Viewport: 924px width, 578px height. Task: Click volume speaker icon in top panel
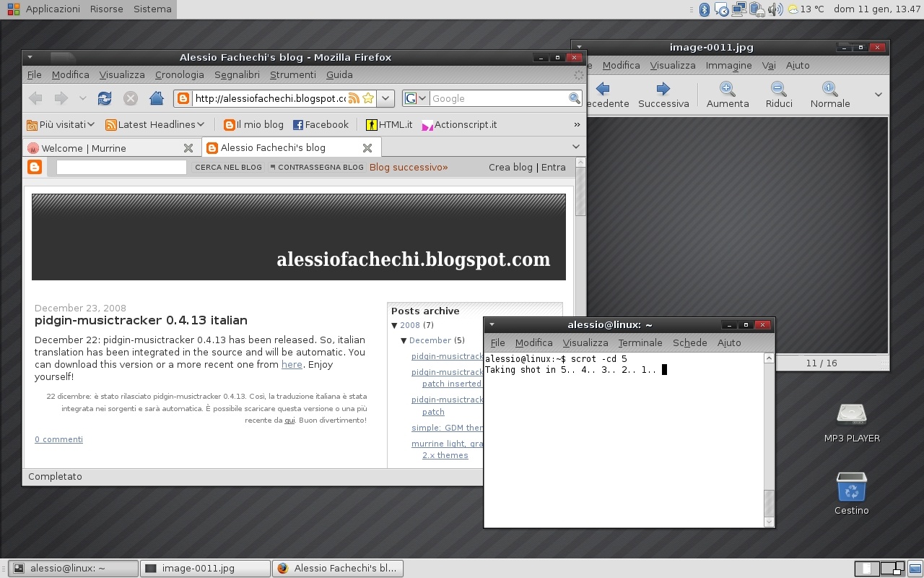tap(775, 9)
